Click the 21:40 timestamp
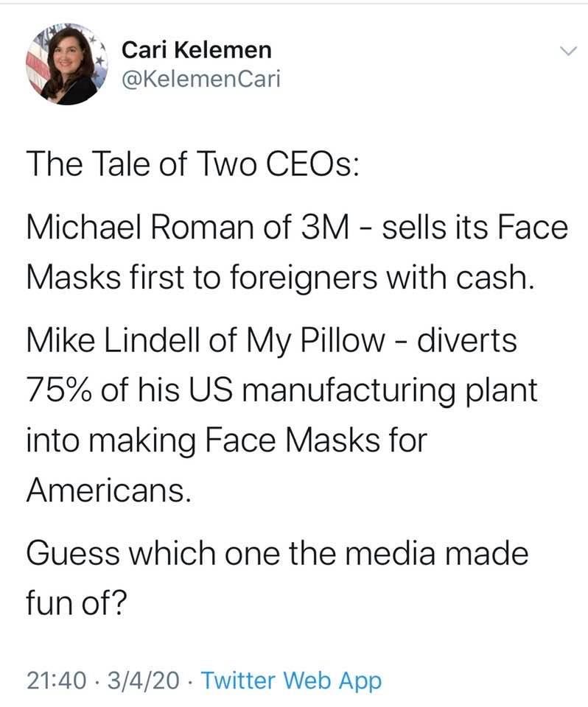The image size is (588, 707). click(x=53, y=680)
